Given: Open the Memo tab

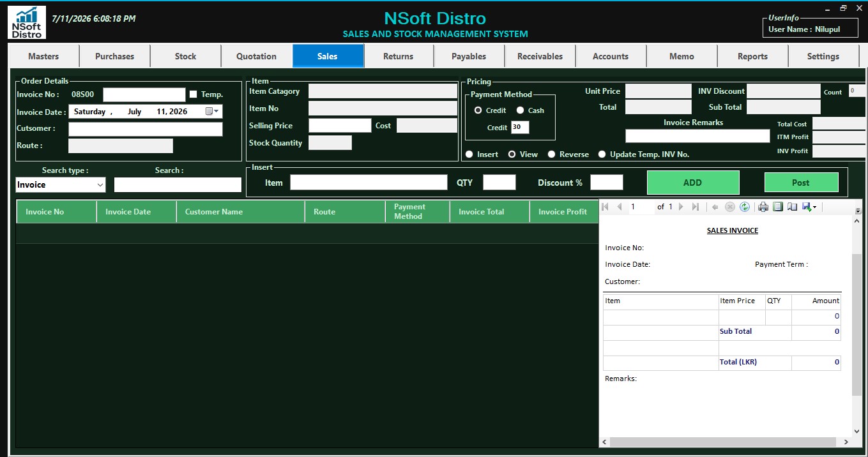Looking at the screenshot, I should click(682, 56).
